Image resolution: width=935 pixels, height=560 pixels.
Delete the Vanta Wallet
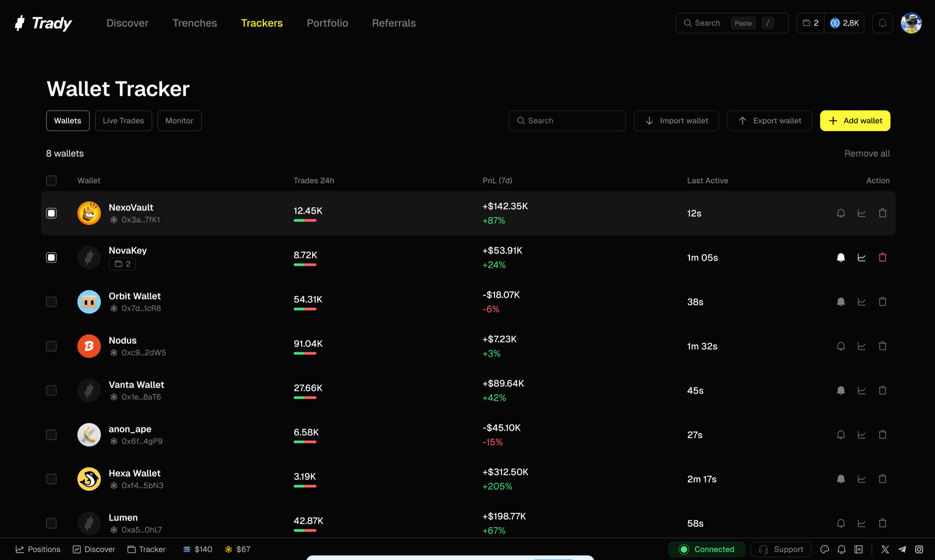coord(882,390)
